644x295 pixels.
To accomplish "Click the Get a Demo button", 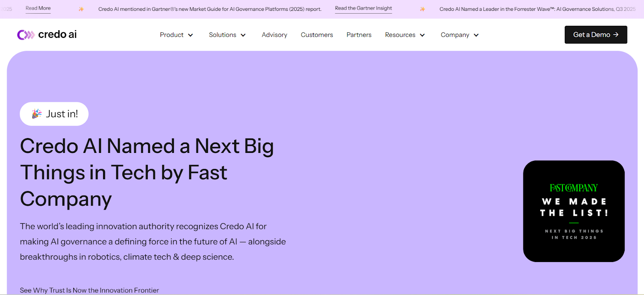I will [596, 35].
